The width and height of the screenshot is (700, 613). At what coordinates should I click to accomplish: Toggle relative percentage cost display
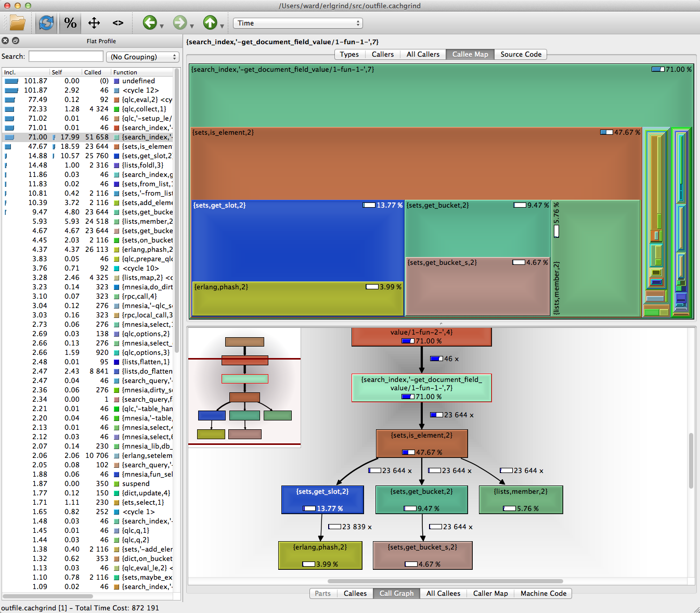click(x=70, y=23)
